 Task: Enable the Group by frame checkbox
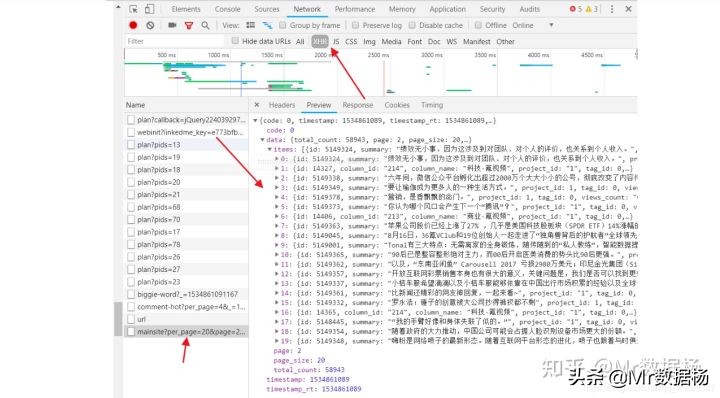click(282, 25)
